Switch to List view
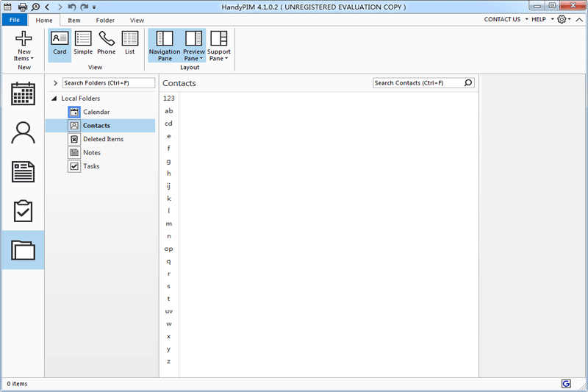 pos(130,43)
